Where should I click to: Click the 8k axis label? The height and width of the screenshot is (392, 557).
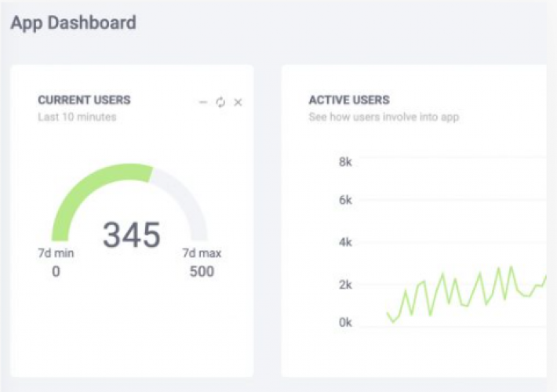point(346,162)
